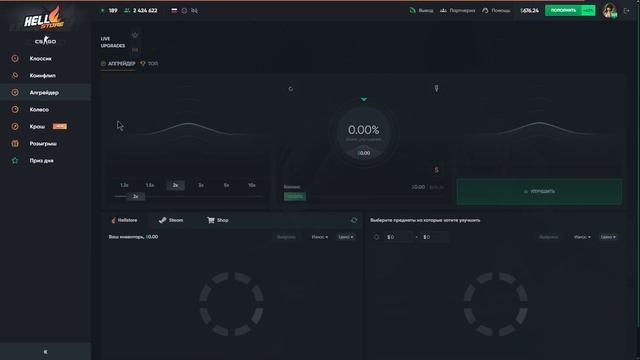Viewport: 640px width, 360px height.
Task: Open the Партнерка affiliate page
Action: pyautogui.click(x=458, y=11)
